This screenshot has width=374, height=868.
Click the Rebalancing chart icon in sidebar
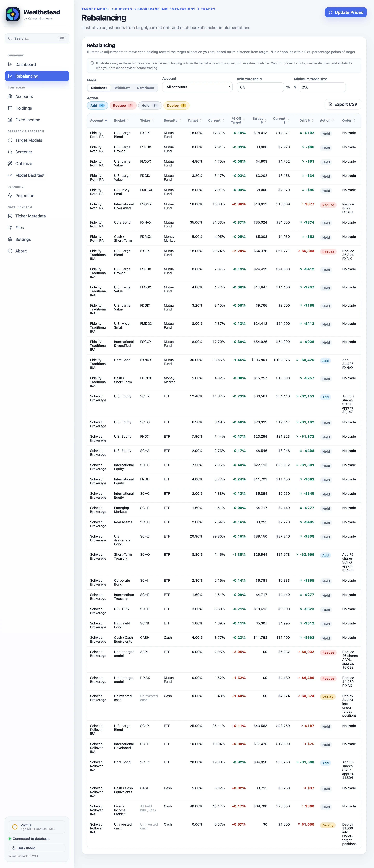click(x=10, y=76)
